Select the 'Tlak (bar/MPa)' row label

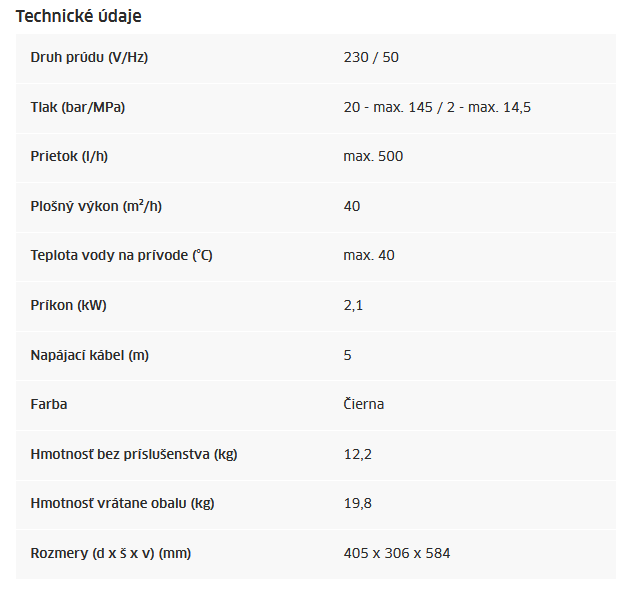point(78,107)
